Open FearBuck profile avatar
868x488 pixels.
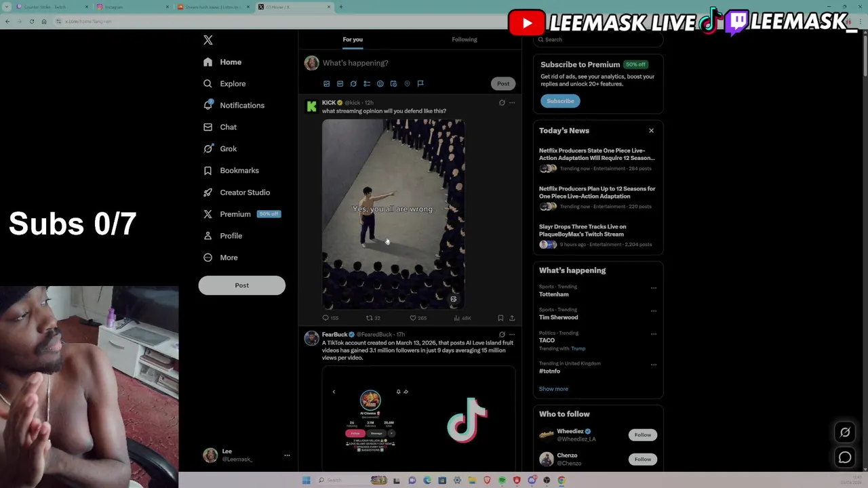pyautogui.click(x=311, y=338)
